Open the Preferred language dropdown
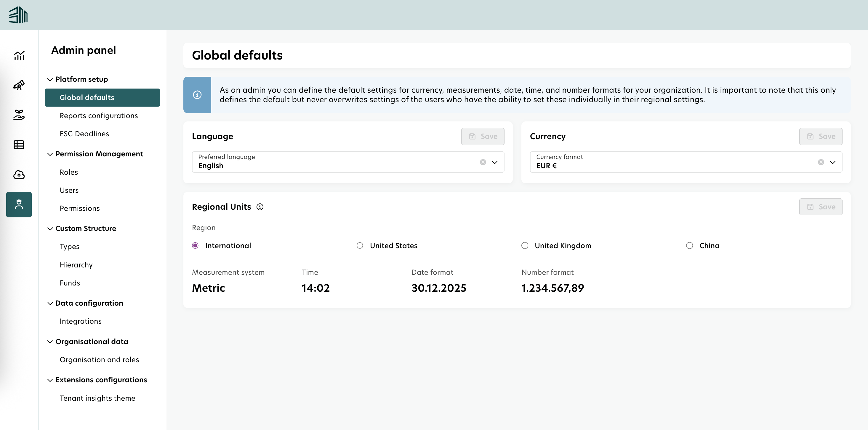Image resolution: width=868 pixels, height=430 pixels. pos(494,162)
